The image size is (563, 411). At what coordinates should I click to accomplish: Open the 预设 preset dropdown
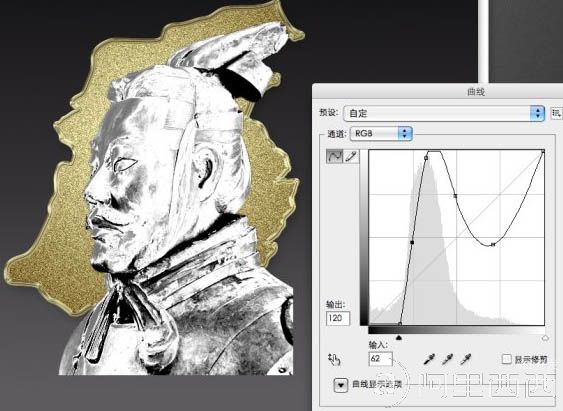tap(444, 113)
